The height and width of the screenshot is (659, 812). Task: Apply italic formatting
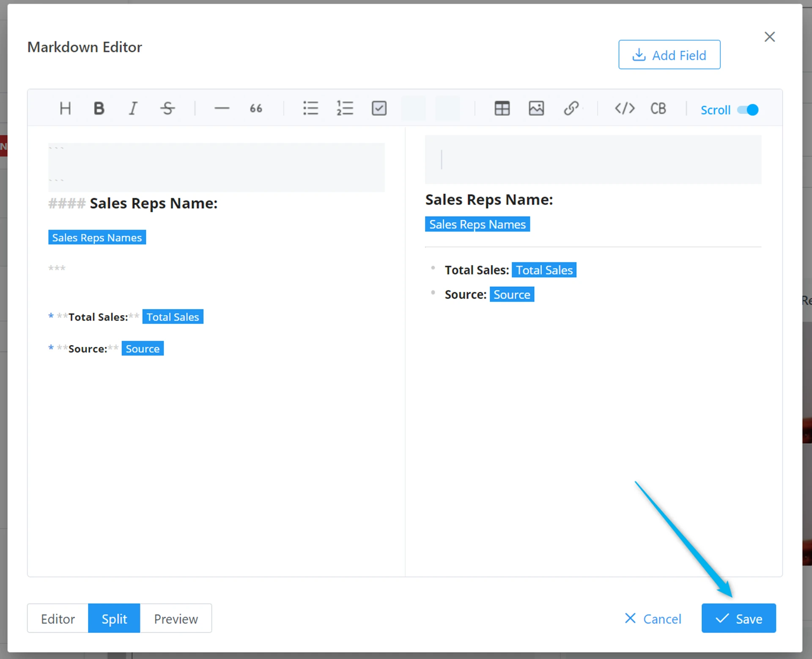click(133, 109)
